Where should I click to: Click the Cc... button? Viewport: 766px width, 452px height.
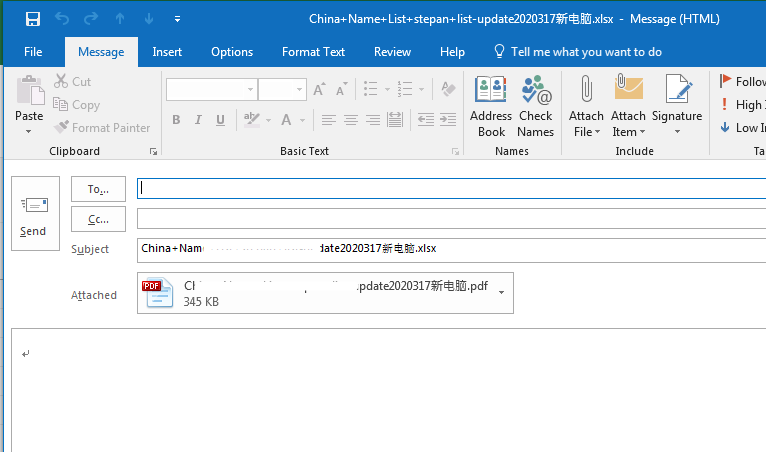coord(98,219)
